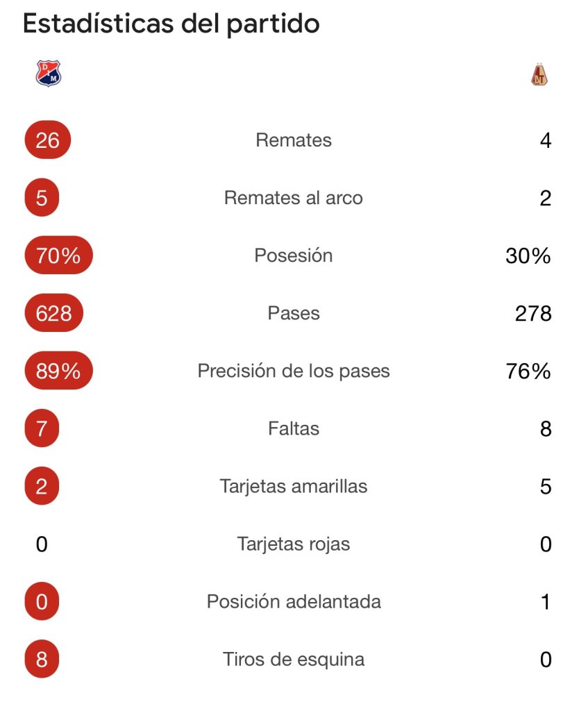Viewport: 588px width, 711px height.
Task: Click the red 0 offside badge
Action: 42,601
